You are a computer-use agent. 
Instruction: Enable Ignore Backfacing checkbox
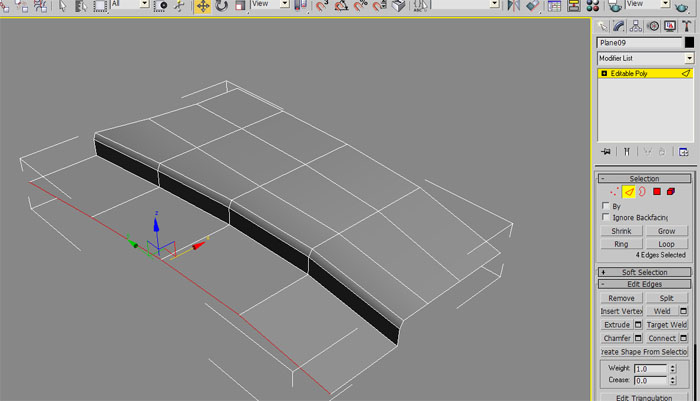pos(605,217)
